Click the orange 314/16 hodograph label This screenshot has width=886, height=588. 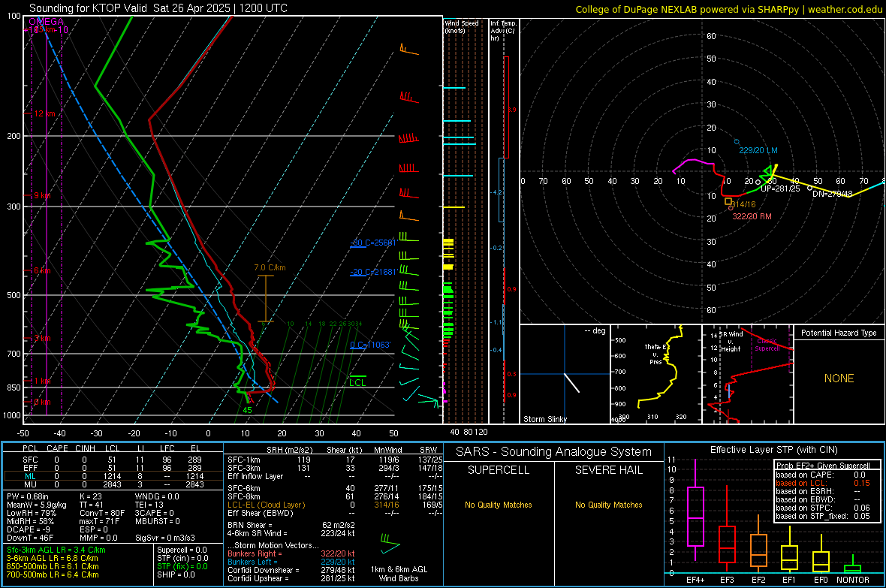click(x=743, y=204)
